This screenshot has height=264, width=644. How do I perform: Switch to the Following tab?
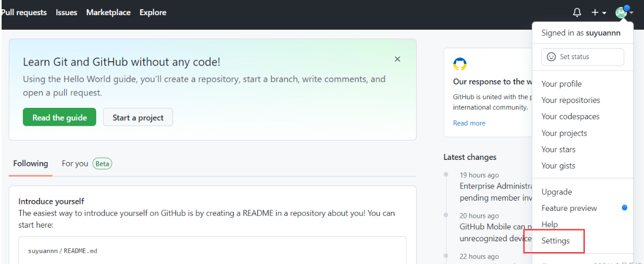[30, 163]
